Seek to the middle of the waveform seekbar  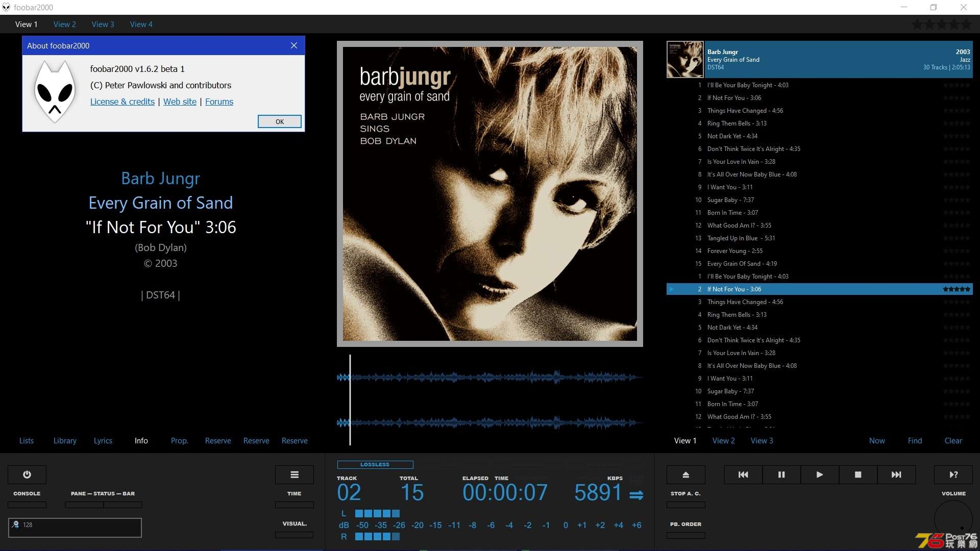point(490,399)
